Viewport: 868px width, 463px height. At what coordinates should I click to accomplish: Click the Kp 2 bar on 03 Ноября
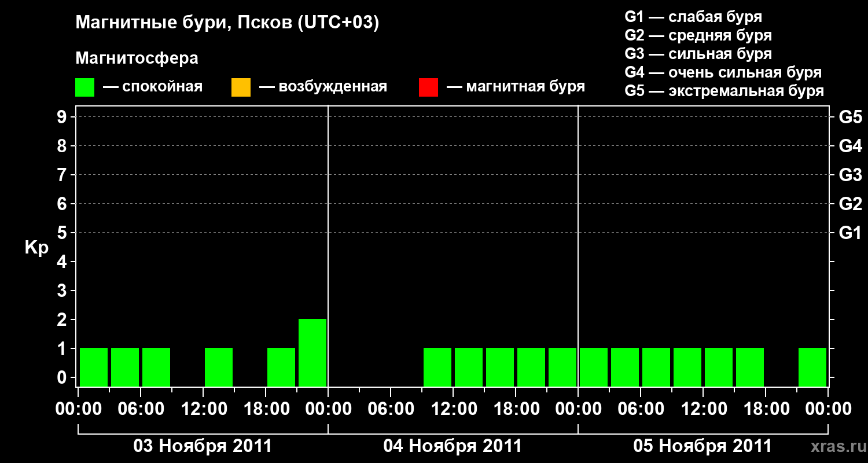click(312, 352)
